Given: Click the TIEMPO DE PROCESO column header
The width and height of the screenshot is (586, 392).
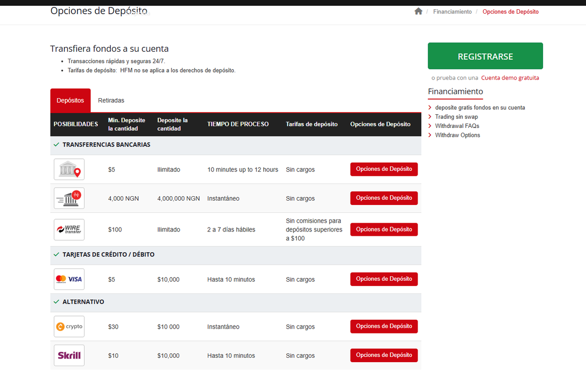Looking at the screenshot, I should (x=238, y=124).
